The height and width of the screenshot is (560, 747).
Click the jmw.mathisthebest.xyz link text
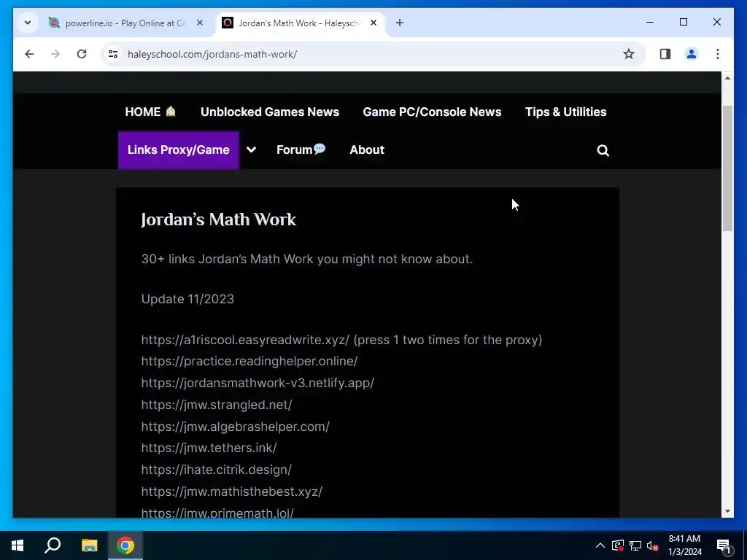click(232, 491)
